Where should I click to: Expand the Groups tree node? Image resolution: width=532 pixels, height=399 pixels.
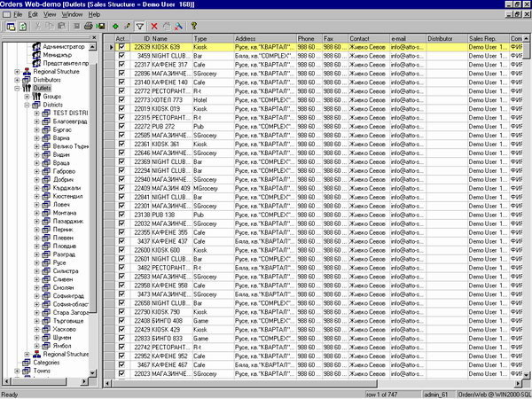tap(27, 97)
